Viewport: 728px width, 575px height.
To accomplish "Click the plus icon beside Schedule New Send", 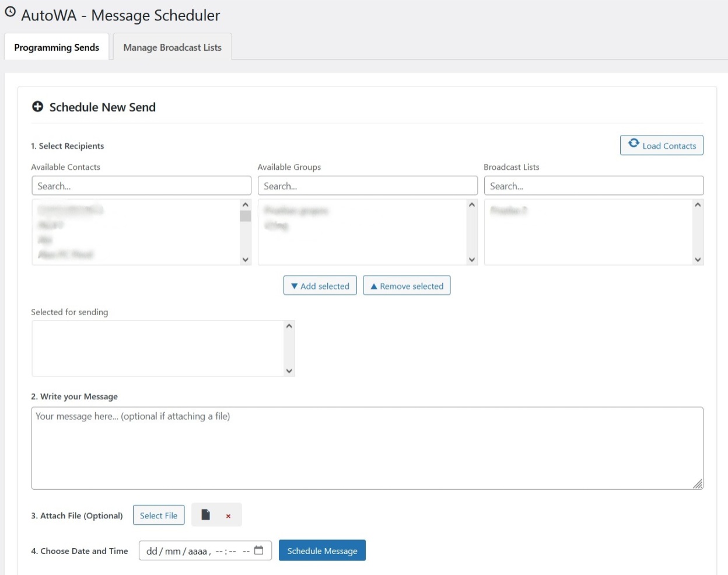I will 38,107.
